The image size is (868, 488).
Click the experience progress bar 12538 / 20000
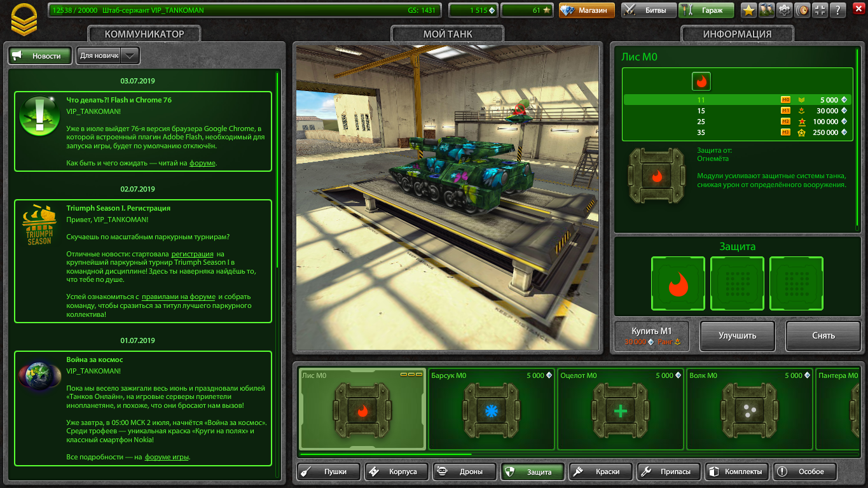pyautogui.click(x=245, y=10)
